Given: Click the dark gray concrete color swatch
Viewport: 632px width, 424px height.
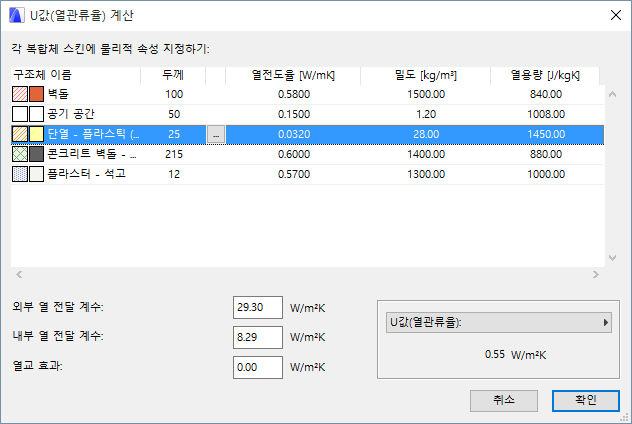Looking at the screenshot, I should click(37, 154).
